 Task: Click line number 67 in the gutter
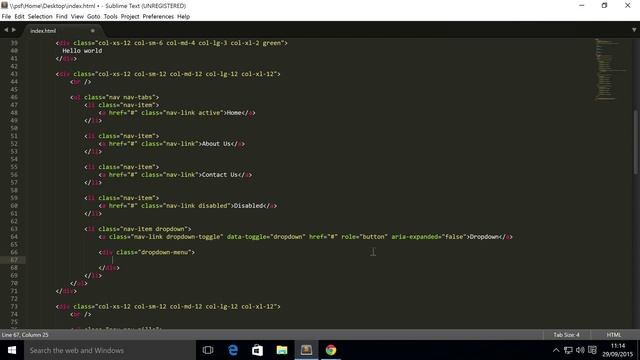(x=14, y=260)
